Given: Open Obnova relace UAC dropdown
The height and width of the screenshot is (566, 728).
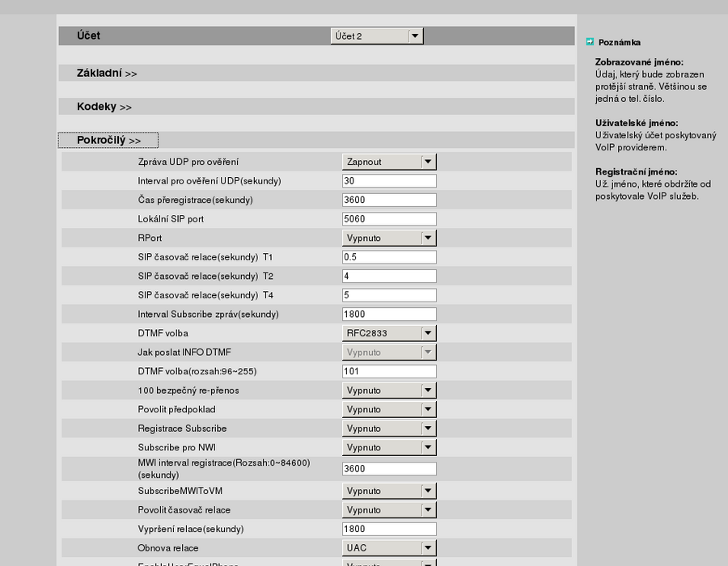Looking at the screenshot, I should (x=389, y=548).
